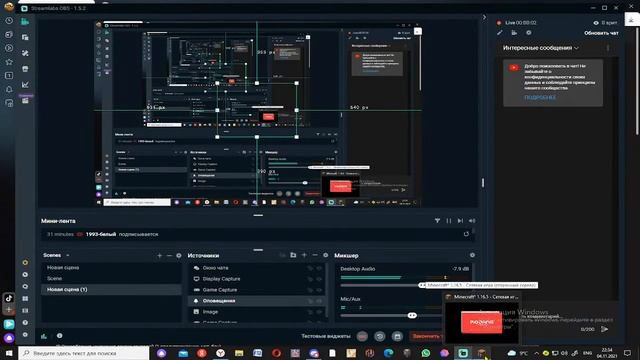The image size is (640, 360).
Task: Open the analytics graph icon in sidebar
Action: [25, 84]
